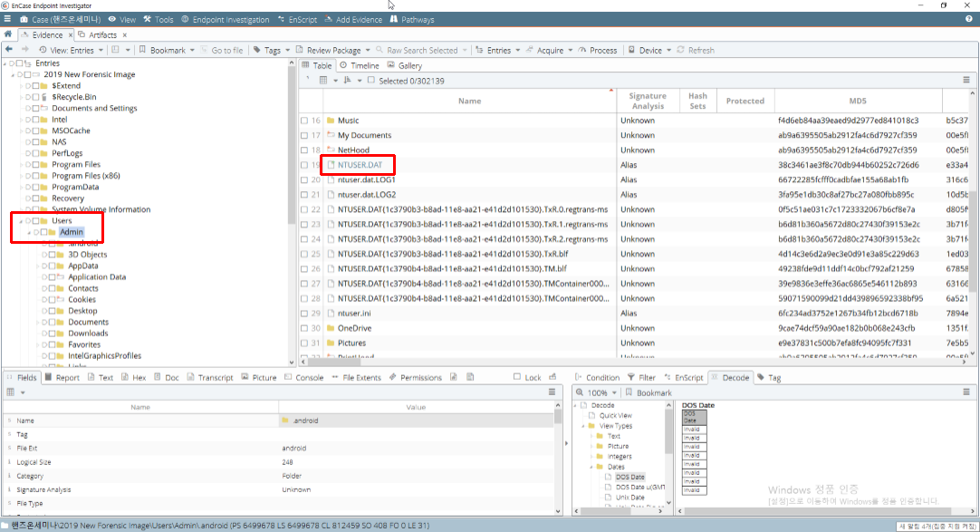Tick the checkbox for NTUSER.DAT row

pos(305,165)
